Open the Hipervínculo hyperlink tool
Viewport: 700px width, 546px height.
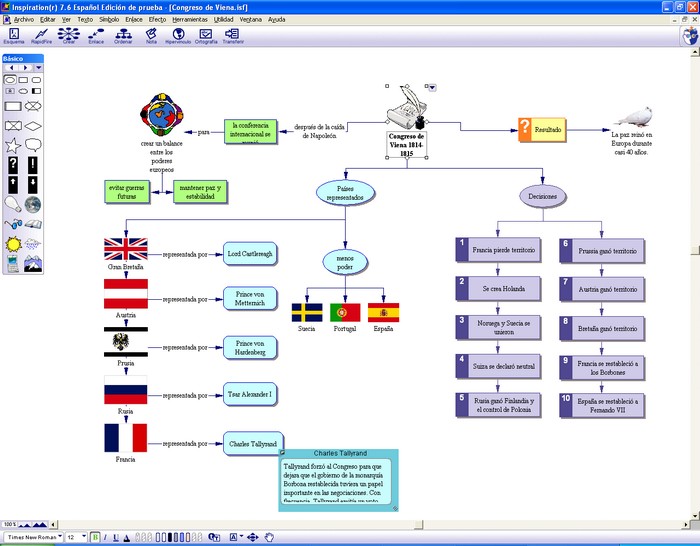[x=177, y=35]
